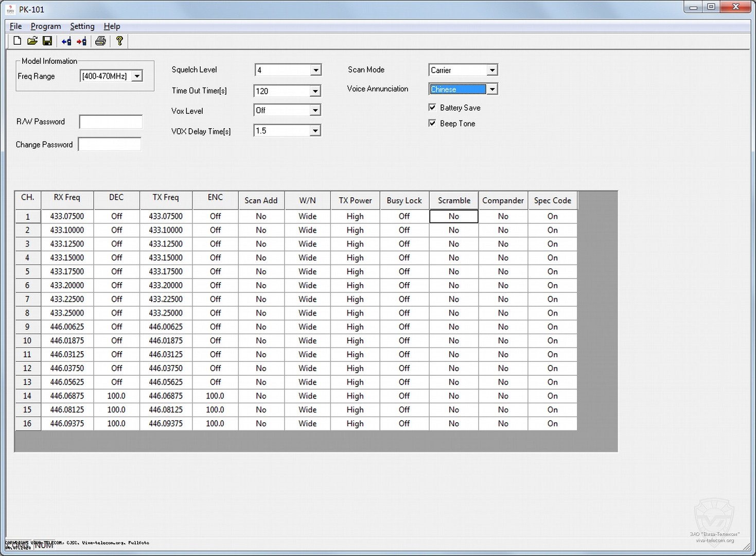756x556 pixels.
Task: Click the Print toolbar icon
Action: coord(101,41)
